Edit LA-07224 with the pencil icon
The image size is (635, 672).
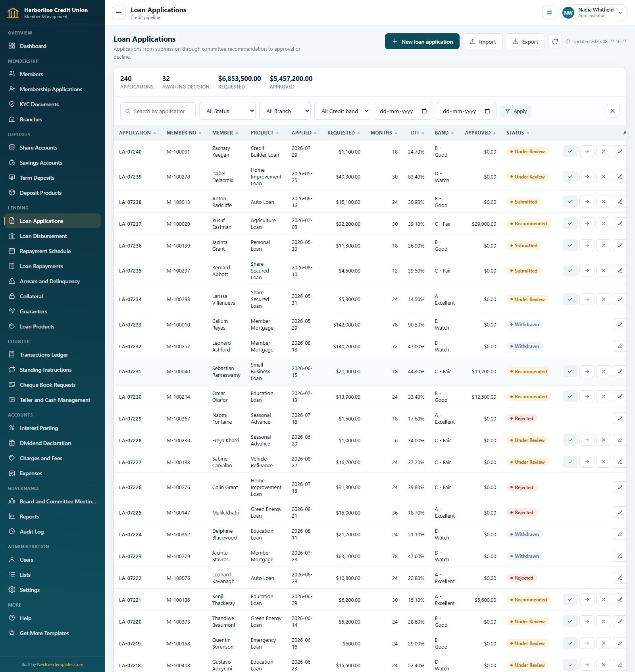coord(620,534)
